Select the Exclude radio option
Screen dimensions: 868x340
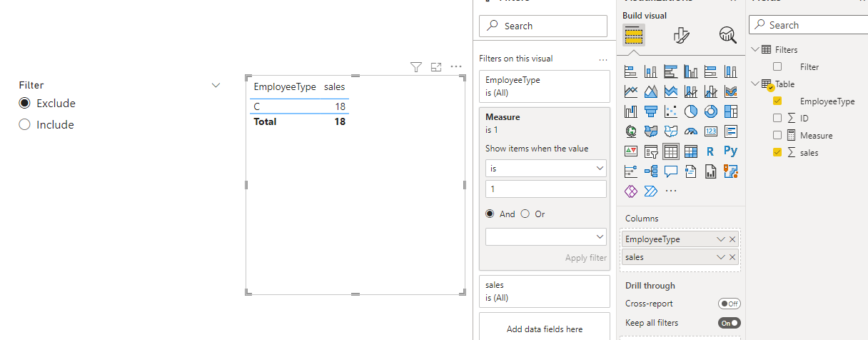25,103
